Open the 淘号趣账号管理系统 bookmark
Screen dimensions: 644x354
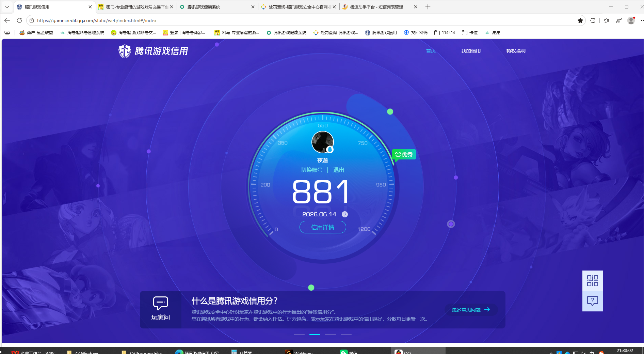coord(82,33)
